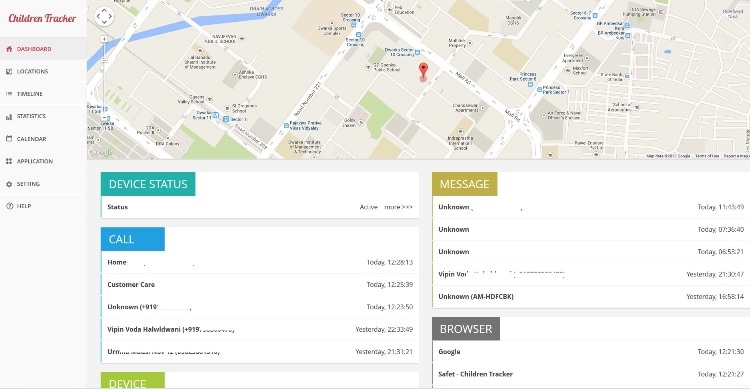Click the Call section header
The height and width of the screenshot is (389, 750).
pos(132,239)
